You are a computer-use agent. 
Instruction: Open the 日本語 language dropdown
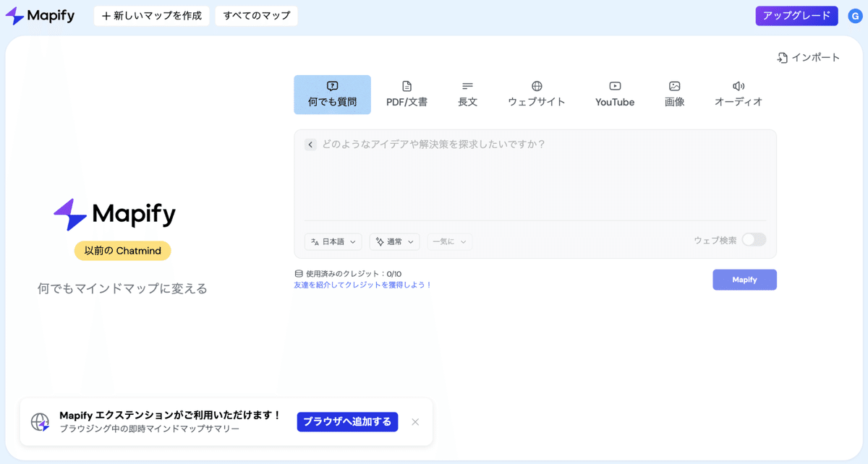pos(332,241)
